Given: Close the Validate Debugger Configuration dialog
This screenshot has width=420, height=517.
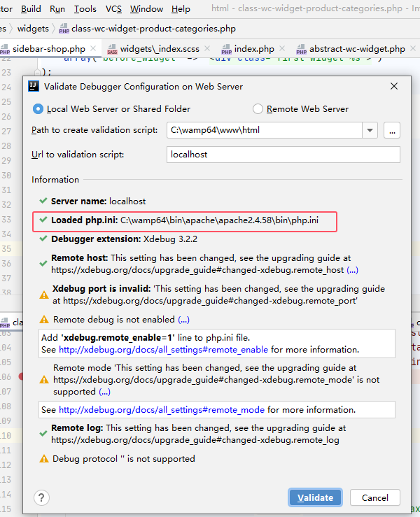Looking at the screenshot, I should point(394,86).
